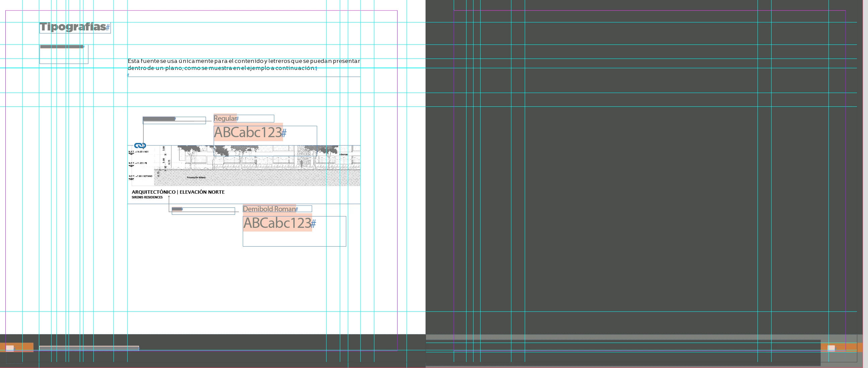Click the page number box in left orange footer

click(x=10, y=348)
